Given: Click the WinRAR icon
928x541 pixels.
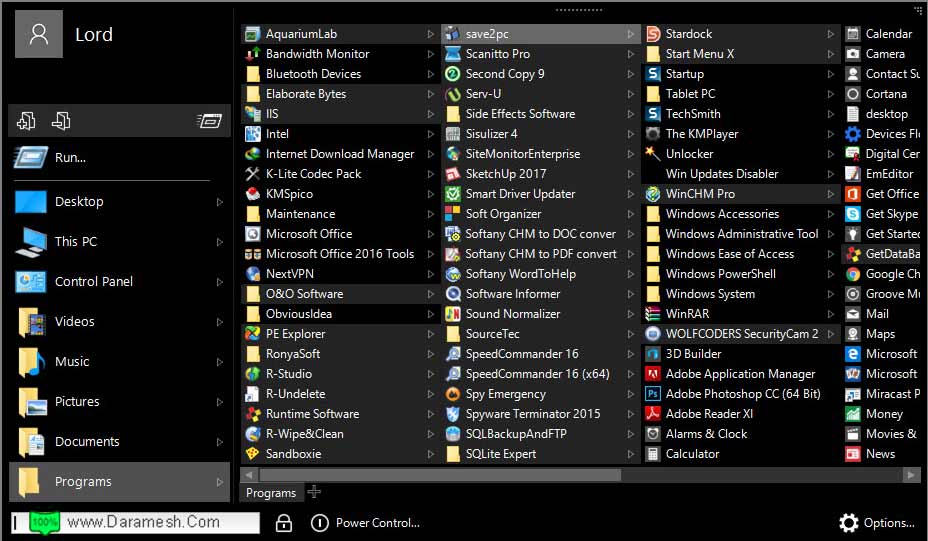Looking at the screenshot, I should [x=653, y=314].
